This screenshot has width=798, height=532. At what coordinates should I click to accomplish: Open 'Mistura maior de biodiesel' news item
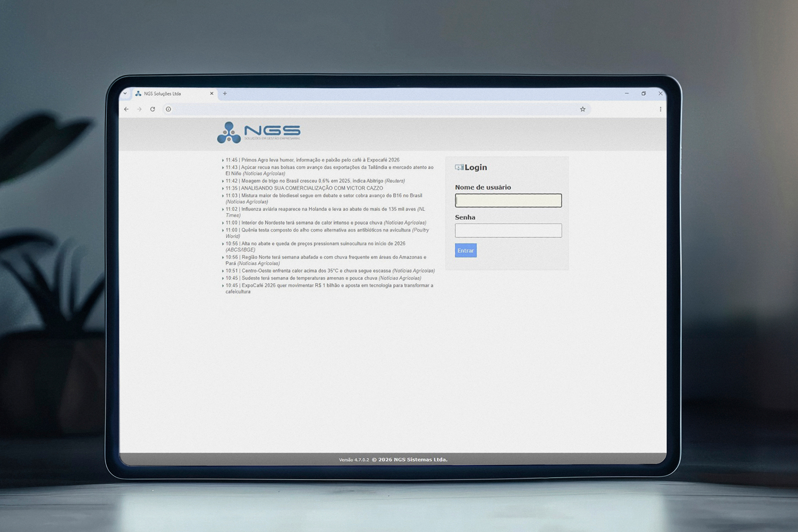(x=324, y=198)
